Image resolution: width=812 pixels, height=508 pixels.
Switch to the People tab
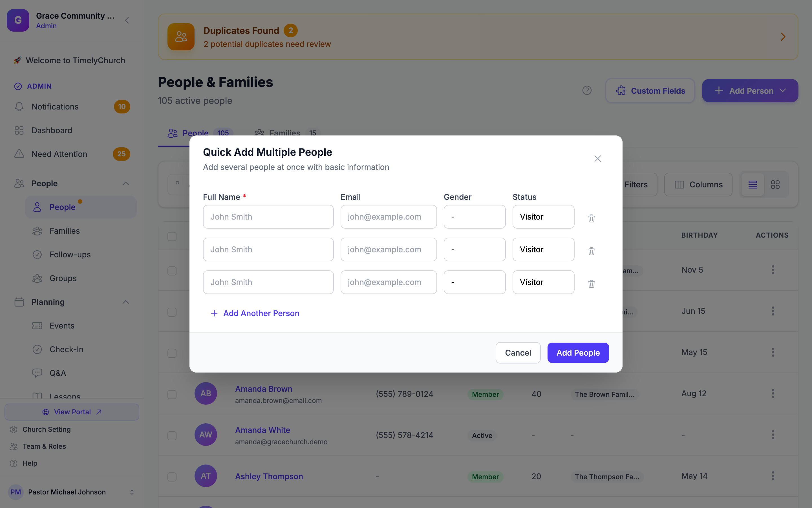pos(200,133)
